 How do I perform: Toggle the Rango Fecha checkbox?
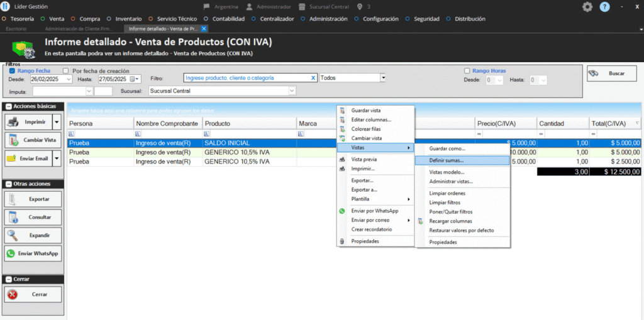(x=12, y=71)
